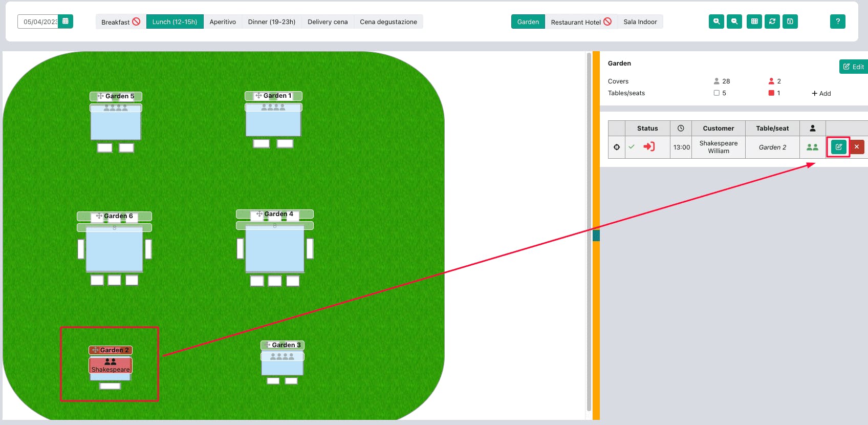The image size is (868, 425).
Task: Click the seats icon on Garden 1
Action: pos(273,108)
